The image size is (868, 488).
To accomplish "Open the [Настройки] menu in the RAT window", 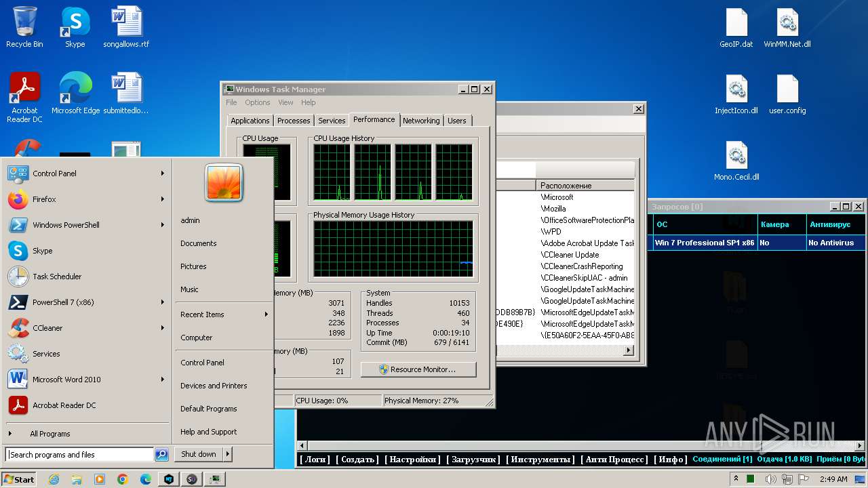I will coord(412,460).
